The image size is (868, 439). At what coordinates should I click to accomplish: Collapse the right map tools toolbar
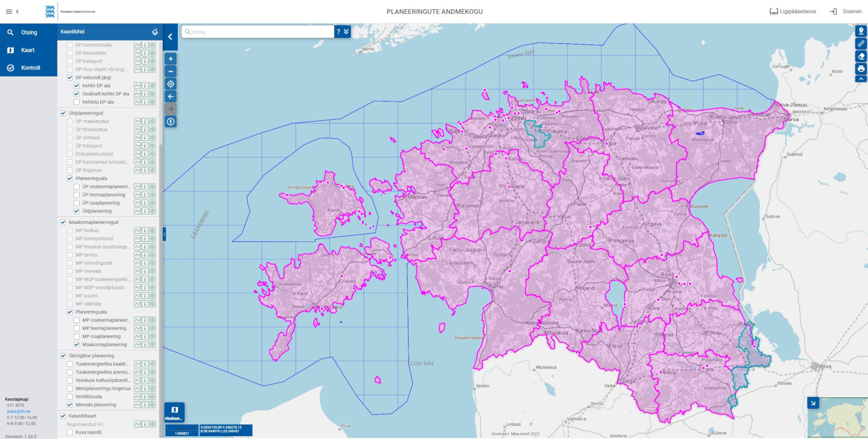[x=861, y=79]
